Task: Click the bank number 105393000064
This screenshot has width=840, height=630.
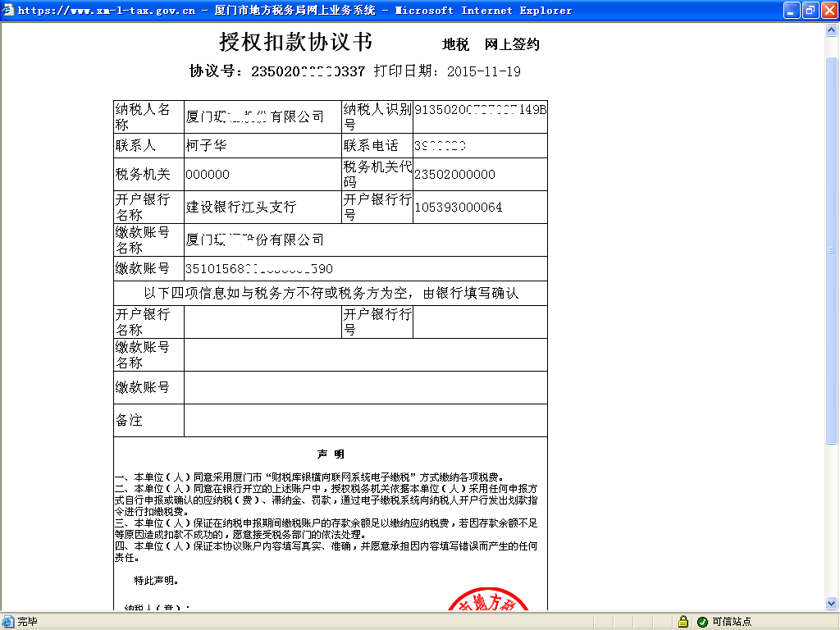Action: click(x=458, y=207)
